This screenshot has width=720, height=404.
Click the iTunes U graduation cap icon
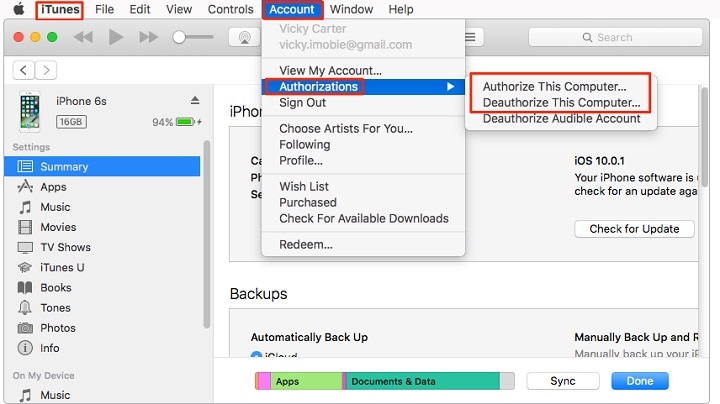click(25, 267)
